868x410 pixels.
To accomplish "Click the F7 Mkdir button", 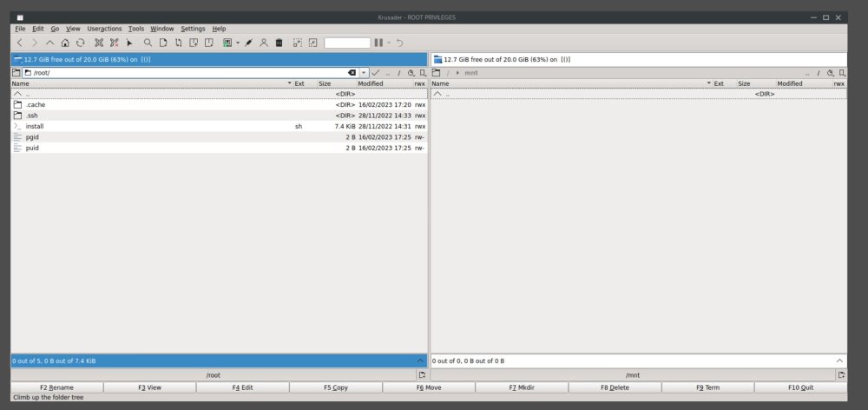I will coord(522,387).
